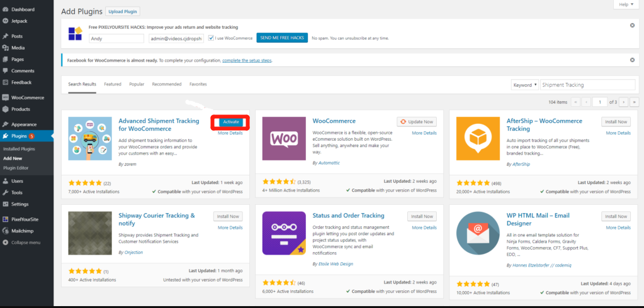
Task: Click the name field containing Andy
Action: [116, 38]
